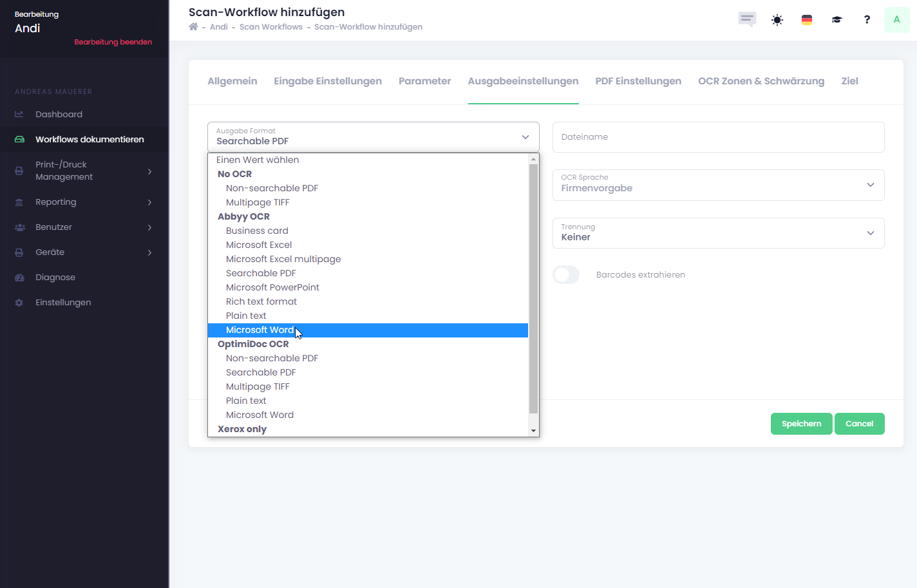Image resolution: width=917 pixels, height=588 pixels.
Task: Switch to the Ziel tab
Action: point(850,81)
